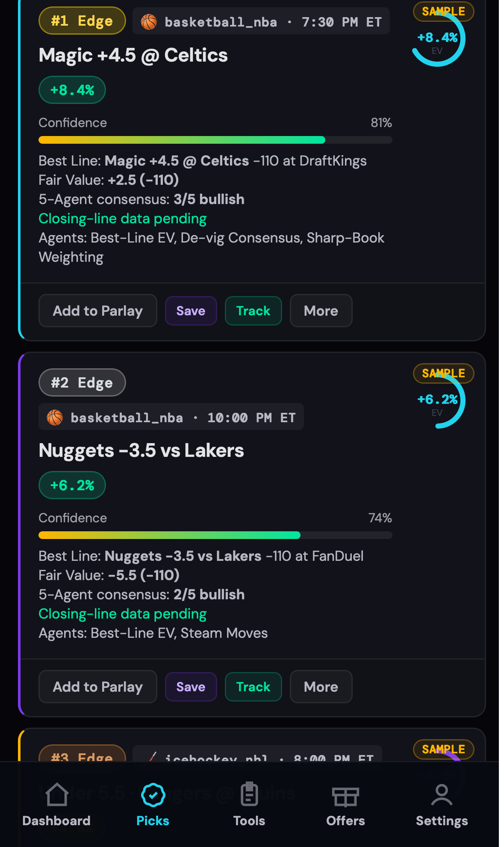Screen dimensions: 504x847
Task: Select the #1 Edge badge
Action: point(82,20)
